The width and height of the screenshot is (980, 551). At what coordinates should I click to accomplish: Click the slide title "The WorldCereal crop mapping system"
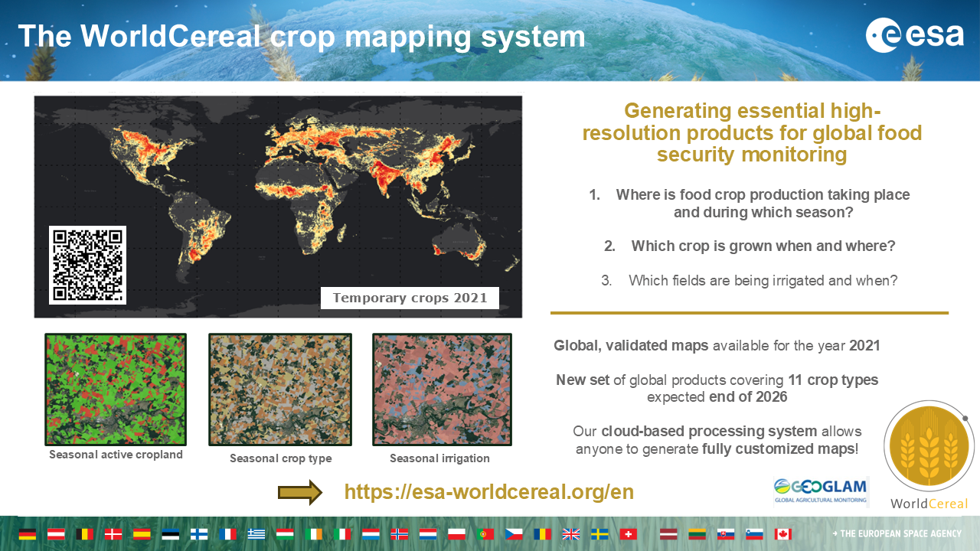(301, 36)
